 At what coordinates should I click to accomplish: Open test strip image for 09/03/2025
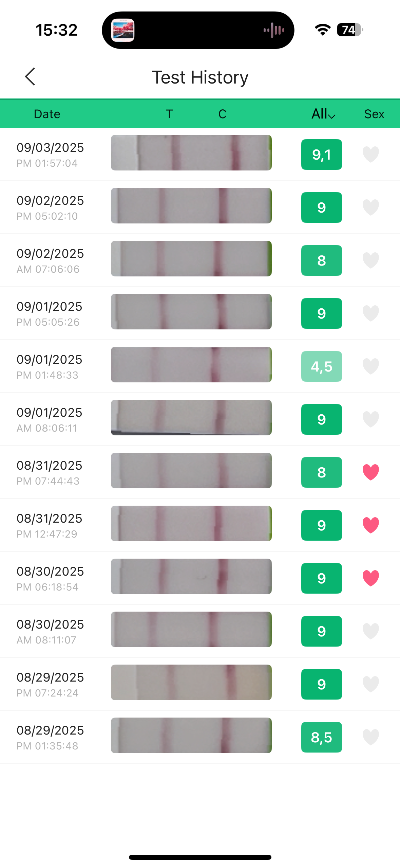(191, 153)
